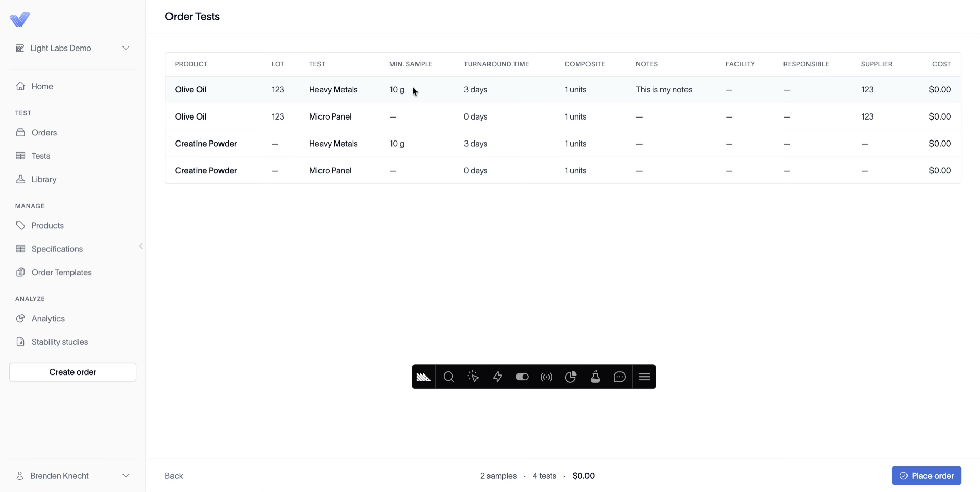Select Creatine Powder in the Micro Panel row
Screen dimensions: 980x492
click(x=206, y=170)
